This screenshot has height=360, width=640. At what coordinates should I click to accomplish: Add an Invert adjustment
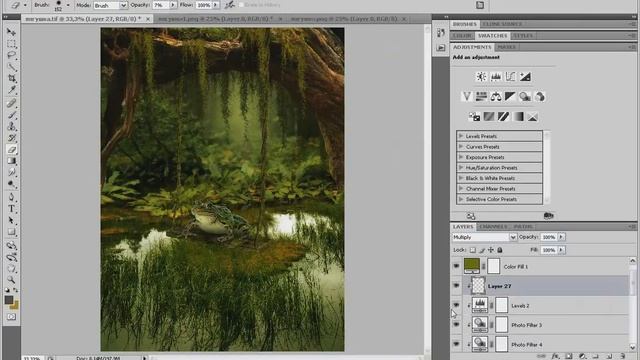[x=474, y=117]
